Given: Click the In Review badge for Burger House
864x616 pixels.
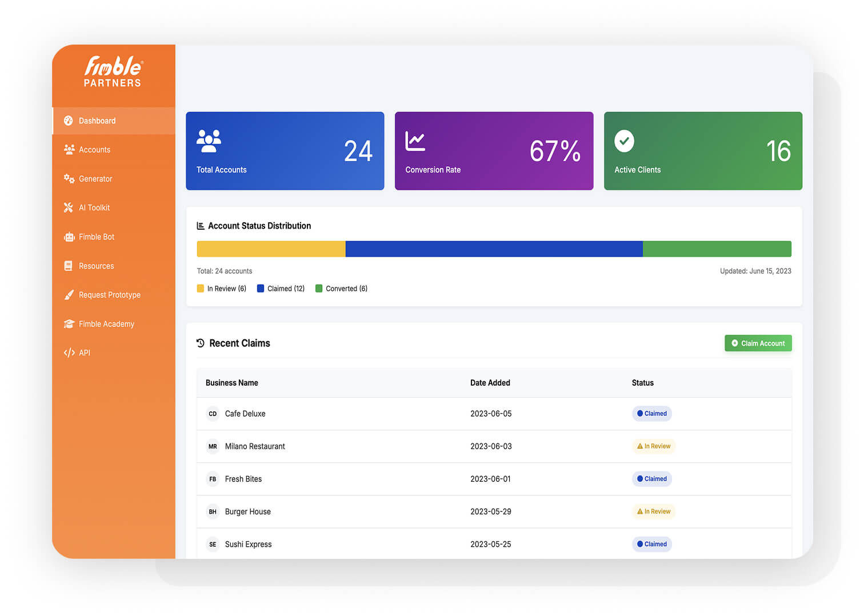Looking at the screenshot, I should pyautogui.click(x=653, y=511).
